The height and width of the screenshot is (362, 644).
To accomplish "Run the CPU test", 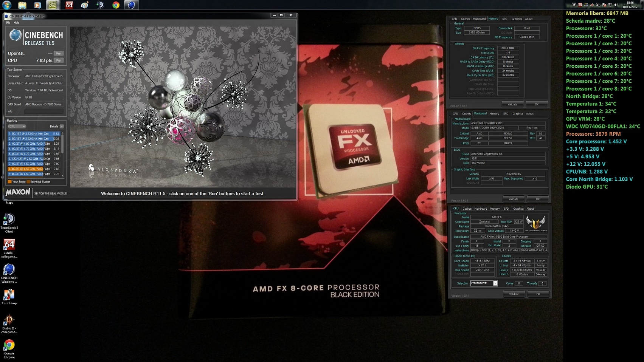I will [x=59, y=60].
